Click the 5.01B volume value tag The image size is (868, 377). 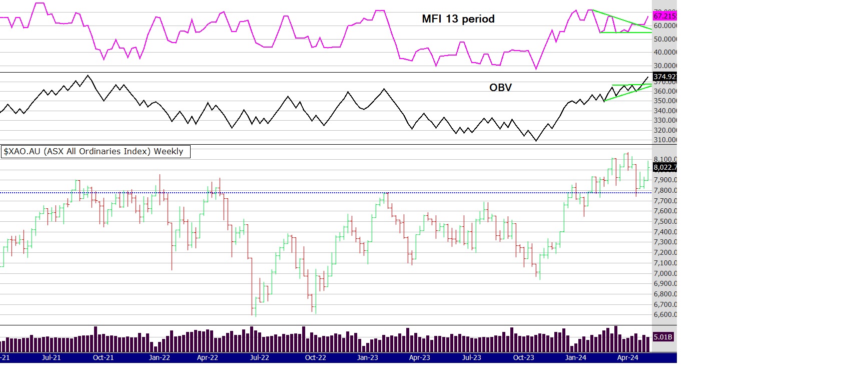click(663, 337)
